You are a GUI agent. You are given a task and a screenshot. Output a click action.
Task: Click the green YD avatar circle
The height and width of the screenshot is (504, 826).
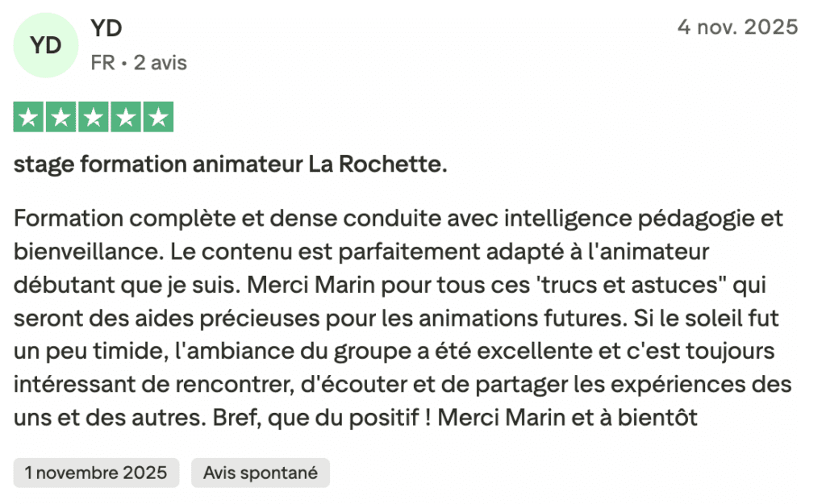[46, 46]
